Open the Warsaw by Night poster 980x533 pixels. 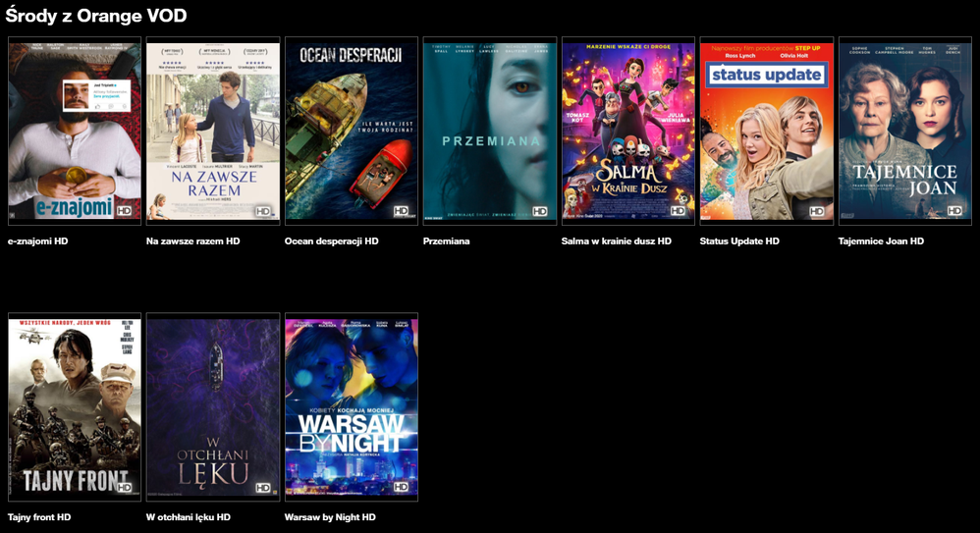click(x=352, y=407)
